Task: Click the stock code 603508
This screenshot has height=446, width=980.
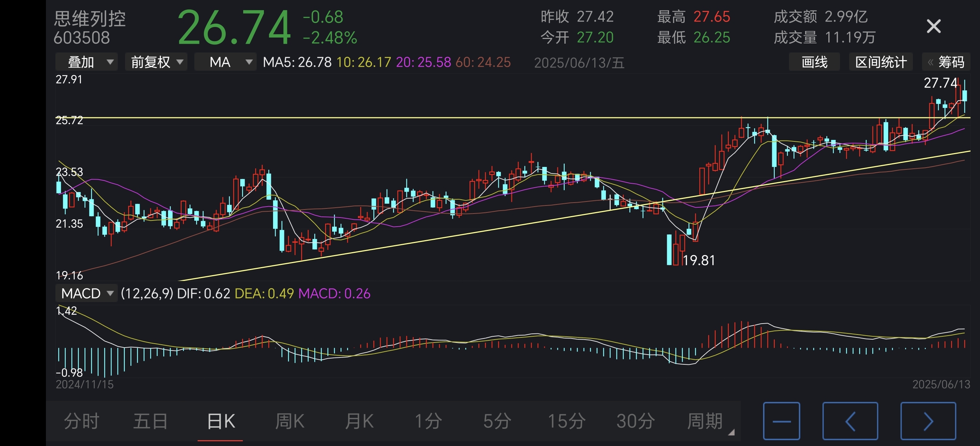Action: tap(82, 38)
